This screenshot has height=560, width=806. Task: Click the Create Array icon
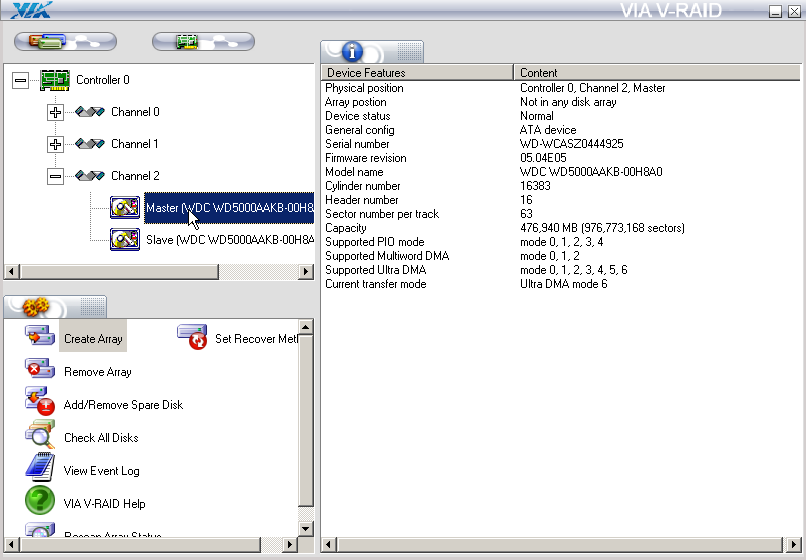point(40,337)
